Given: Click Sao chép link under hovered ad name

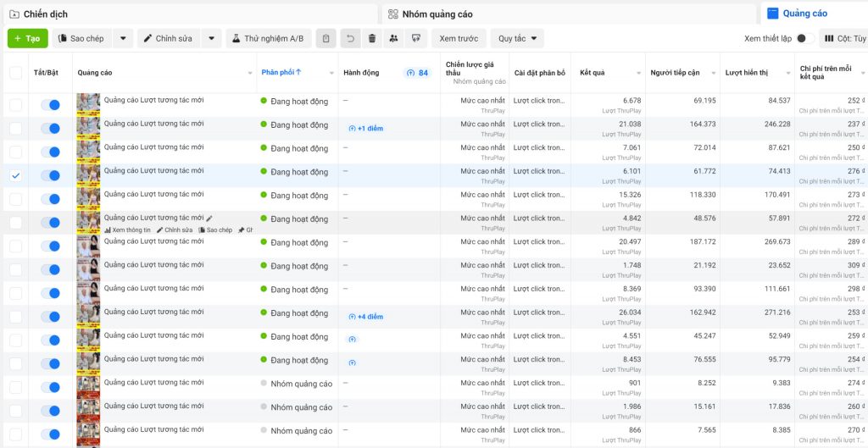Looking at the screenshot, I should tap(215, 230).
